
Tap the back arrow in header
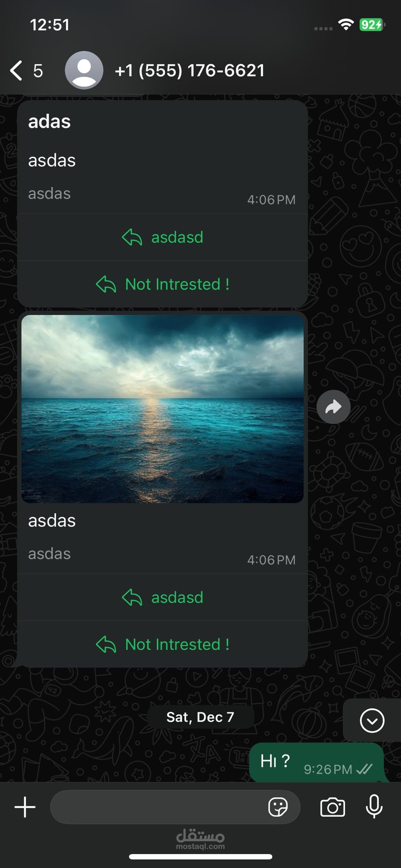(x=16, y=70)
